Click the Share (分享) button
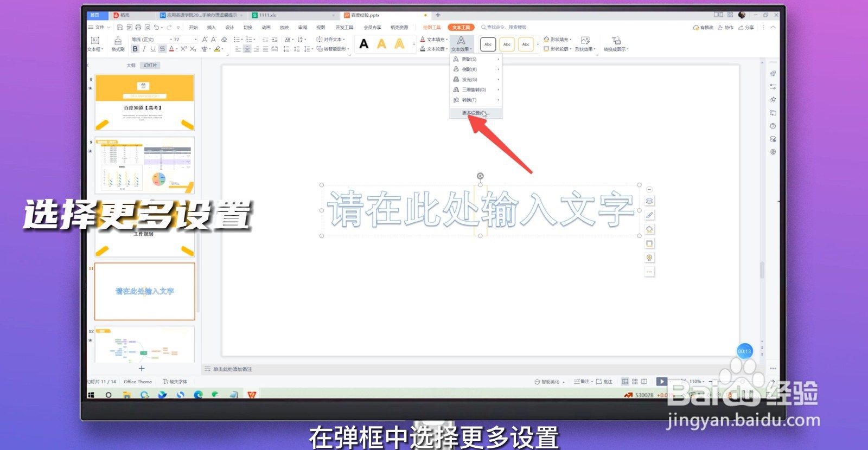Screen dimensions: 868x450 click(746, 27)
